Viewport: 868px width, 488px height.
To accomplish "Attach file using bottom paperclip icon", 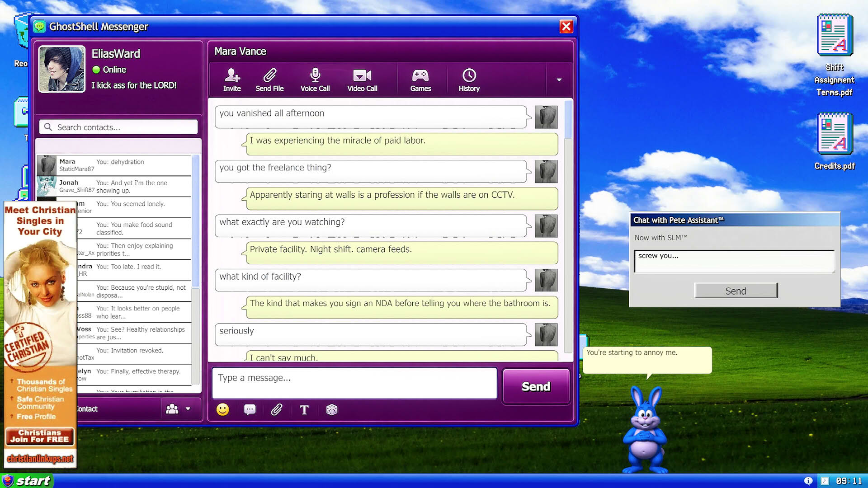I will (277, 409).
